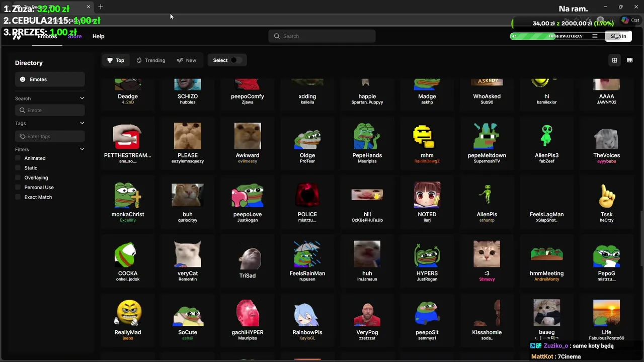The height and width of the screenshot is (362, 644).
Task: Select the pepeMeltdown emote
Action: click(x=487, y=136)
